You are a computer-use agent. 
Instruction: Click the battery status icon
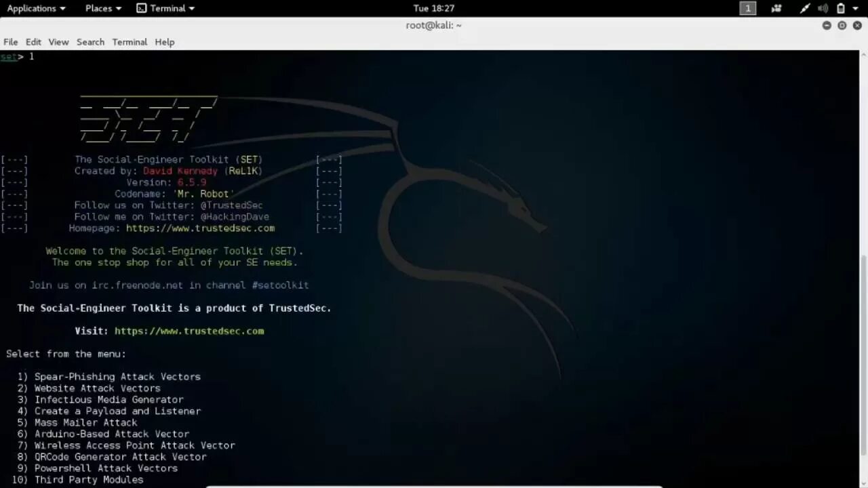[x=841, y=8]
